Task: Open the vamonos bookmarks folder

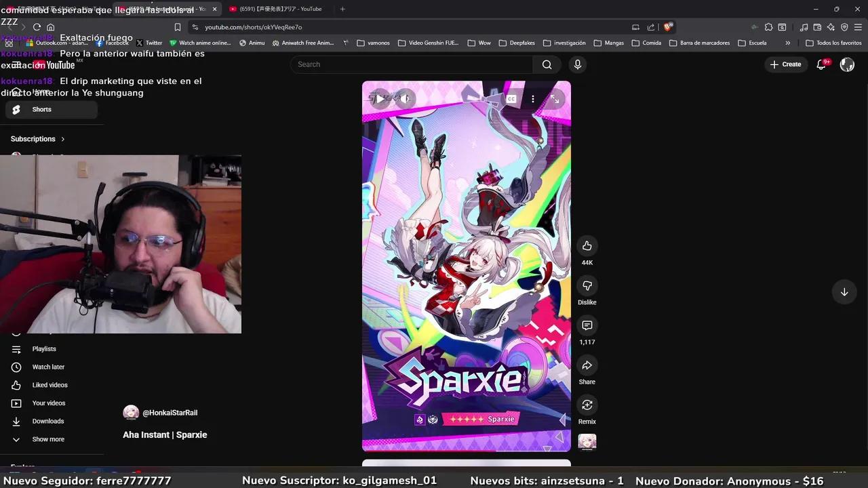Action: point(373,43)
